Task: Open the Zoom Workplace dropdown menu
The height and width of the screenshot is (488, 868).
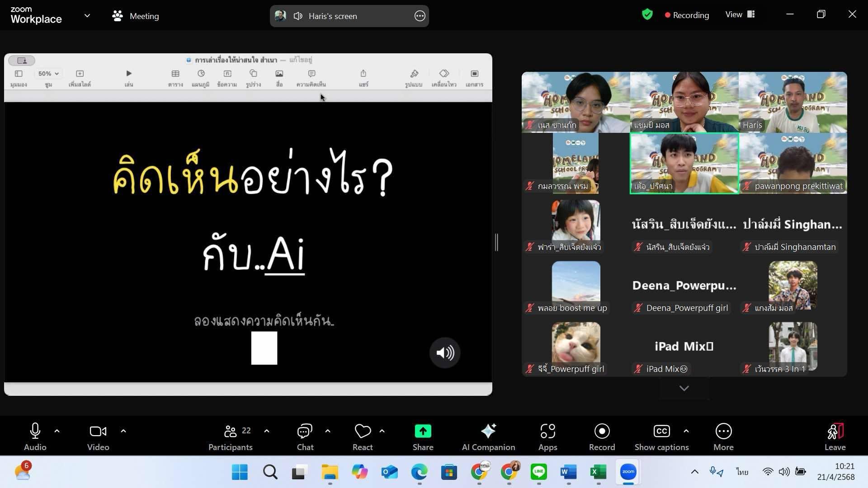Action: click(87, 15)
